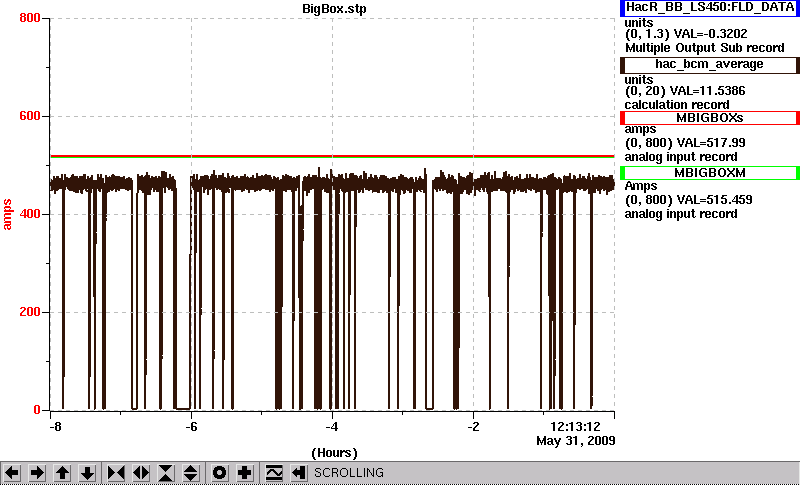Click the 400 y-axis tick label
The image size is (800, 485).
30,214
